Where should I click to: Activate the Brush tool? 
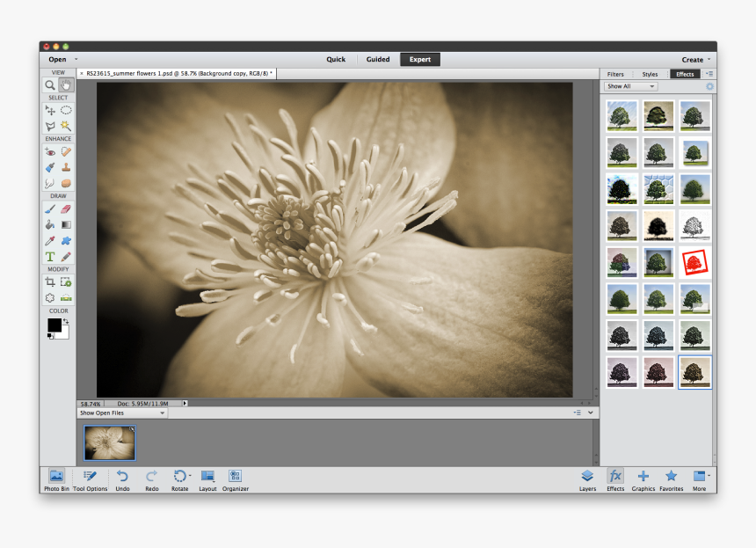point(49,209)
